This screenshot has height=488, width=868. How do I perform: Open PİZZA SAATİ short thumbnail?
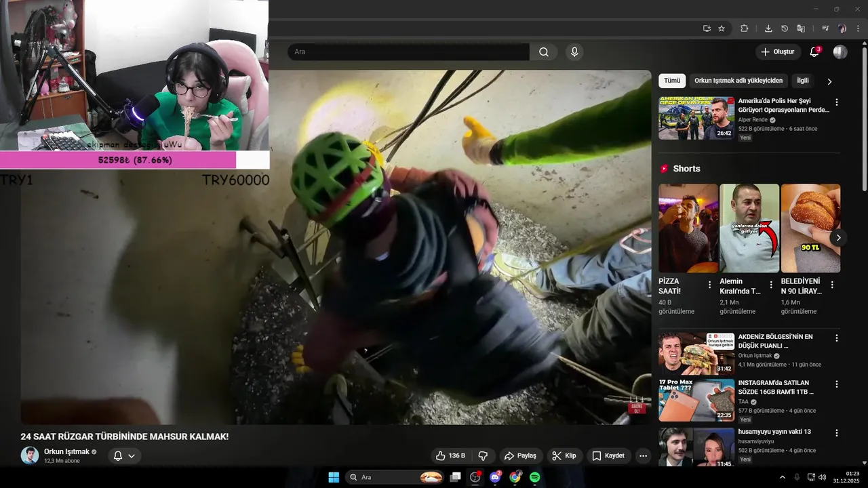click(688, 228)
